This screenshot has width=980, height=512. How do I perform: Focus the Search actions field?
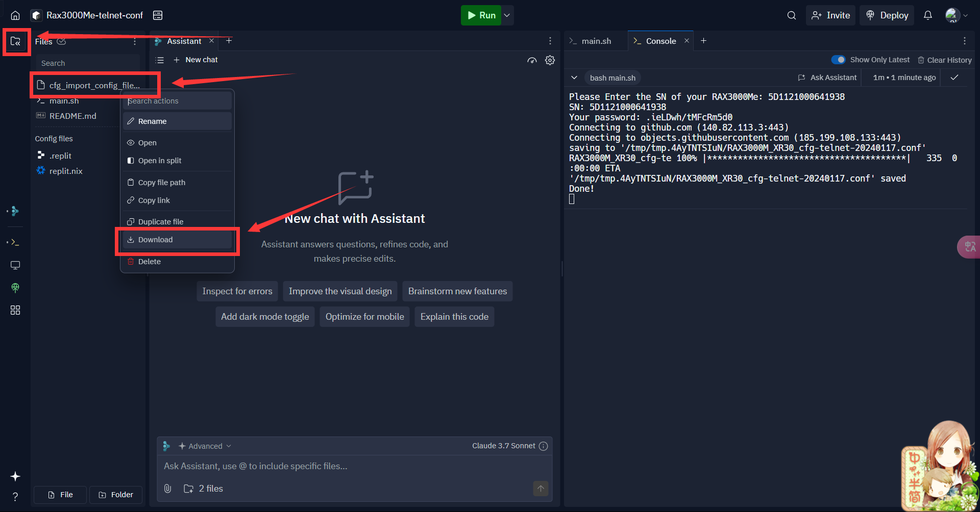coord(177,101)
